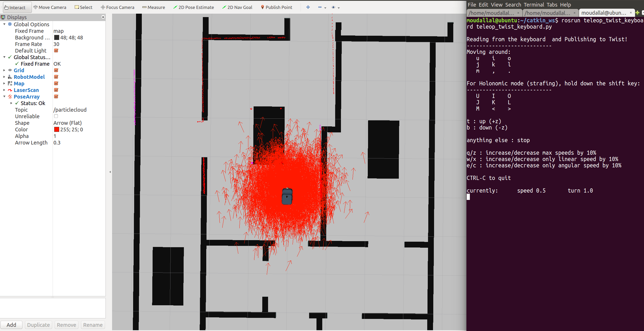The image size is (644, 331).
Task: Select the Measure tool
Action: tap(154, 7)
